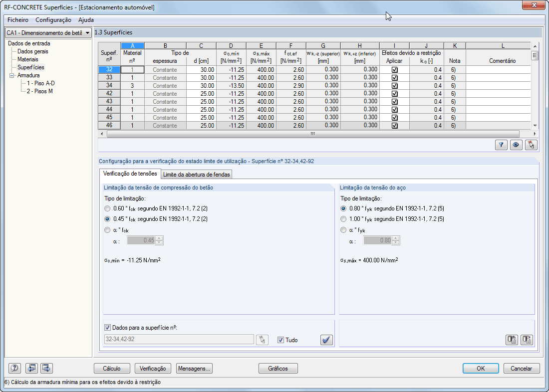Screen dimensions: 549x392
Task: Click the OK button
Action: tap(481, 368)
